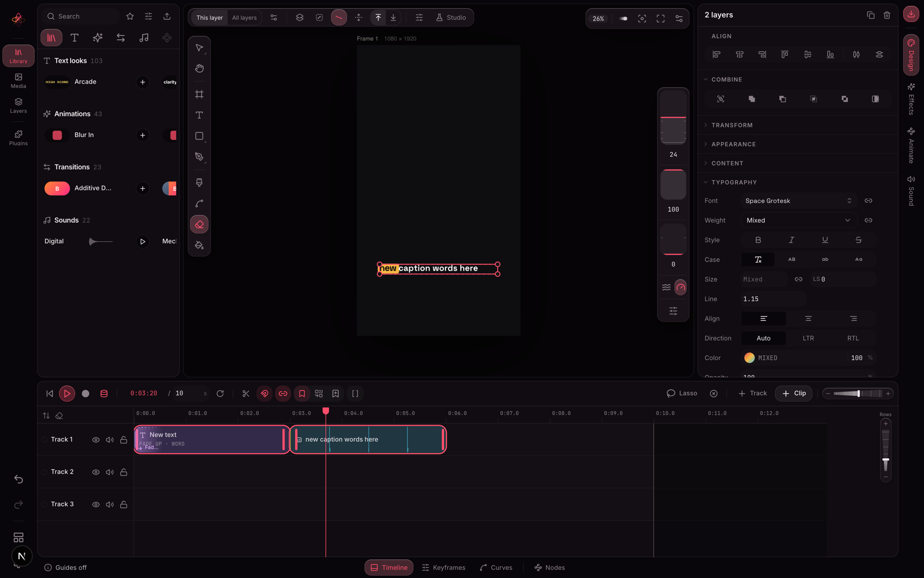The width and height of the screenshot is (924, 578).
Task: Click the Undo arrow in sidebar
Action: [18, 479]
